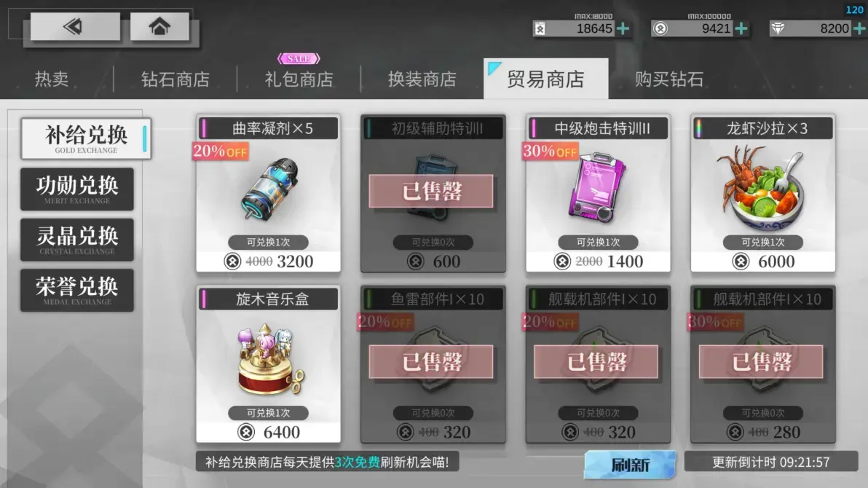Screen dimensions: 868x488
Task: Select the 中级炮击特训II purple book item
Action: coord(598,193)
